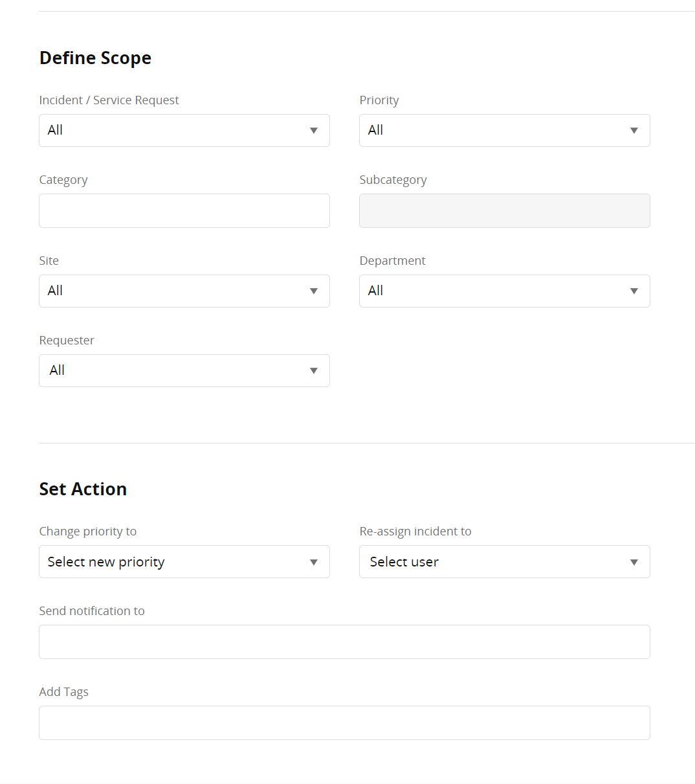The width and height of the screenshot is (695, 784).
Task: Click the arrow icon of the Site dropdown
Action: (x=314, y=291)
